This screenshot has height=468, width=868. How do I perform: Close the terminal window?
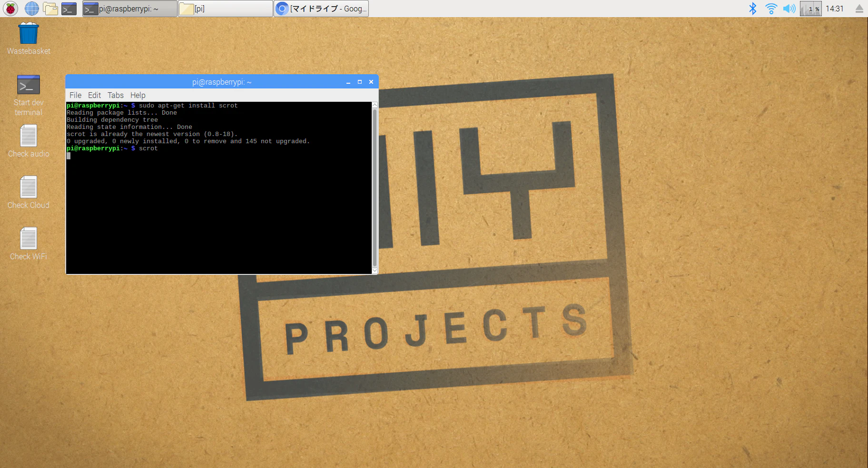click(x=371, y=82)
